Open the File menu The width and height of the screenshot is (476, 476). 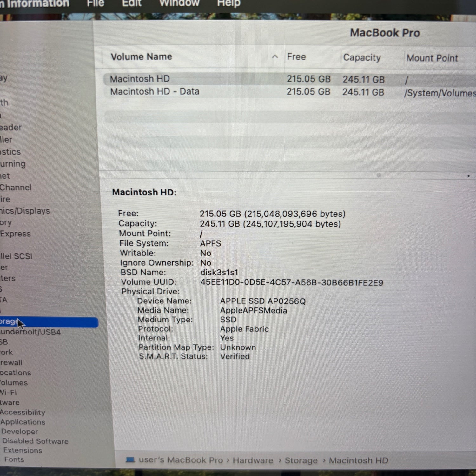click(x=96, y=3)
